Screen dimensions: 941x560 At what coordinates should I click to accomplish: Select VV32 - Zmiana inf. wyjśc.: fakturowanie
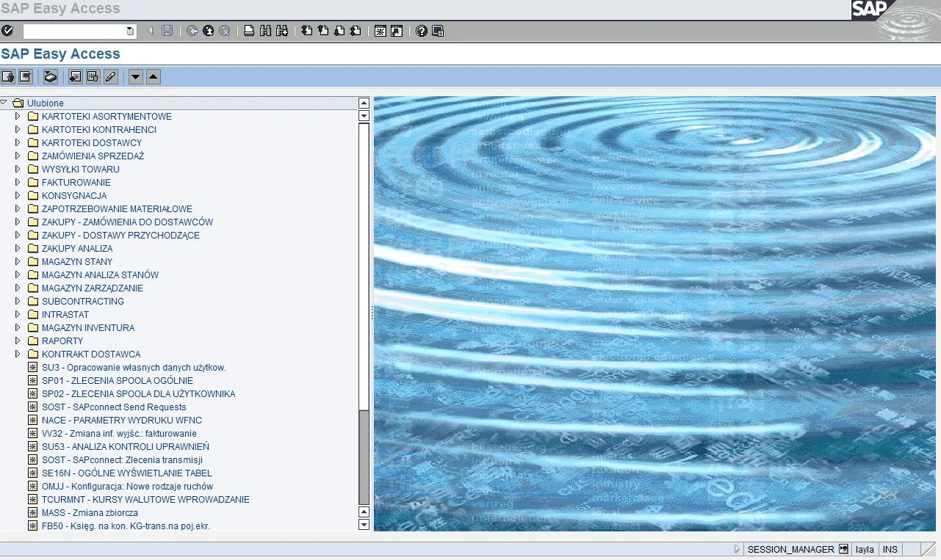pyautogui.click(x=119, y=433)
